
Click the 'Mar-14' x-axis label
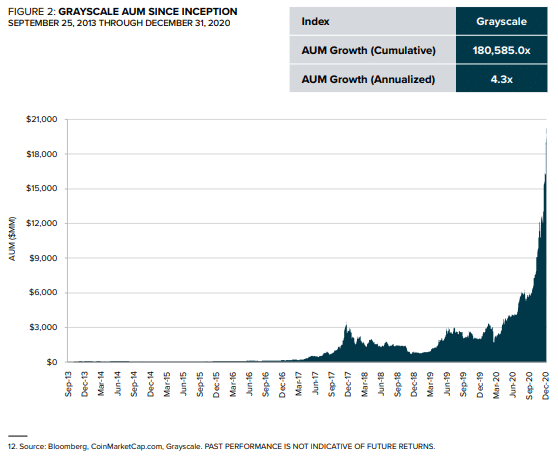101,384
